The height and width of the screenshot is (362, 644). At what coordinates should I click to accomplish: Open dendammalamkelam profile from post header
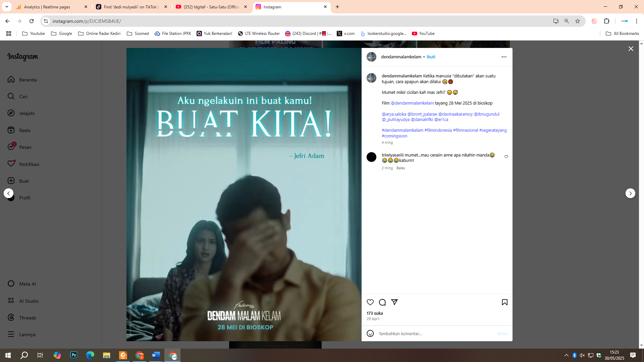point(401,57)
